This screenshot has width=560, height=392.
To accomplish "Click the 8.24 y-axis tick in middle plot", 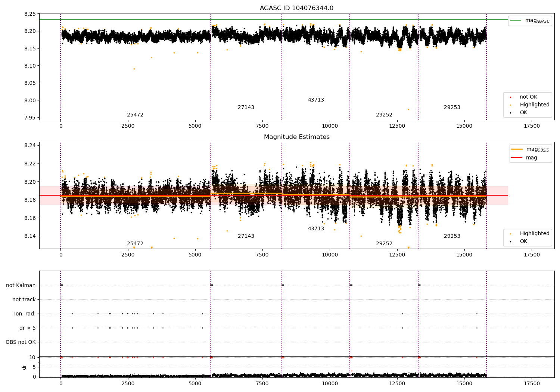I will coord(30,146).
